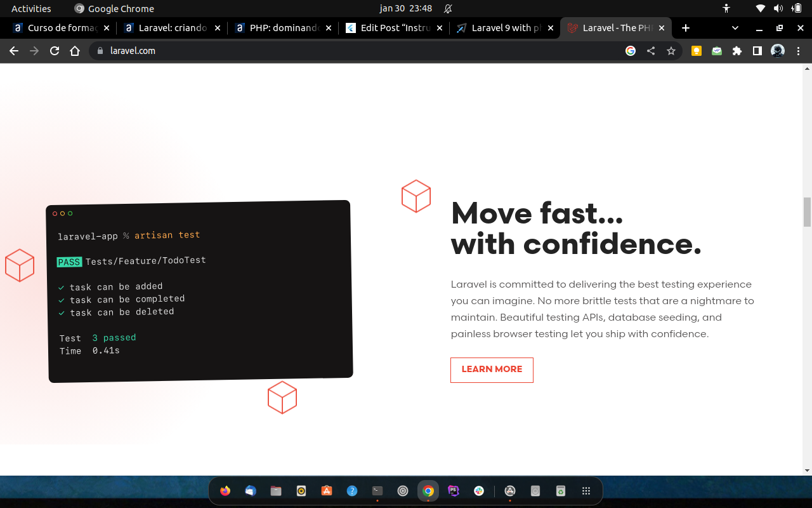Screen dimensions: 812x508
Task: Expand the tab search dropdown
Action: coord(735,28)
